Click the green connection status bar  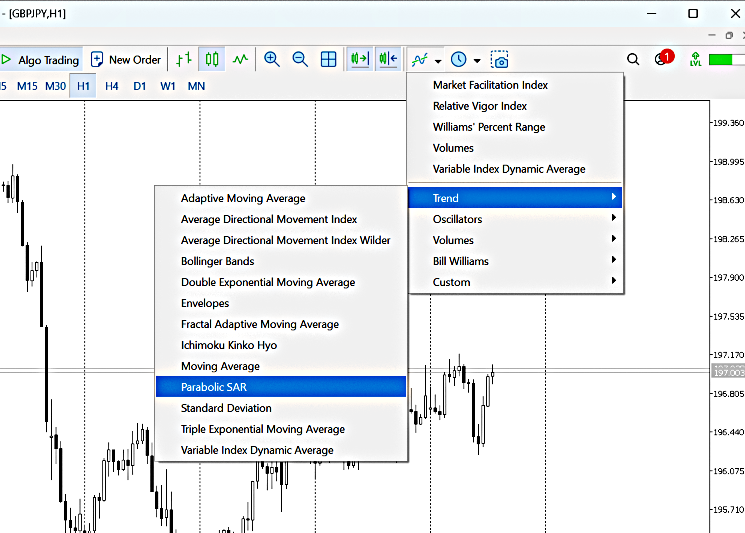click(x=726, y=60)
